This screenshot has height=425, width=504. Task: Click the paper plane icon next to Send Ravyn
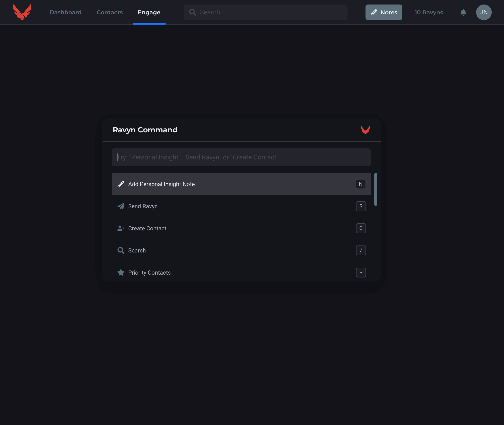tap(121, 206)
